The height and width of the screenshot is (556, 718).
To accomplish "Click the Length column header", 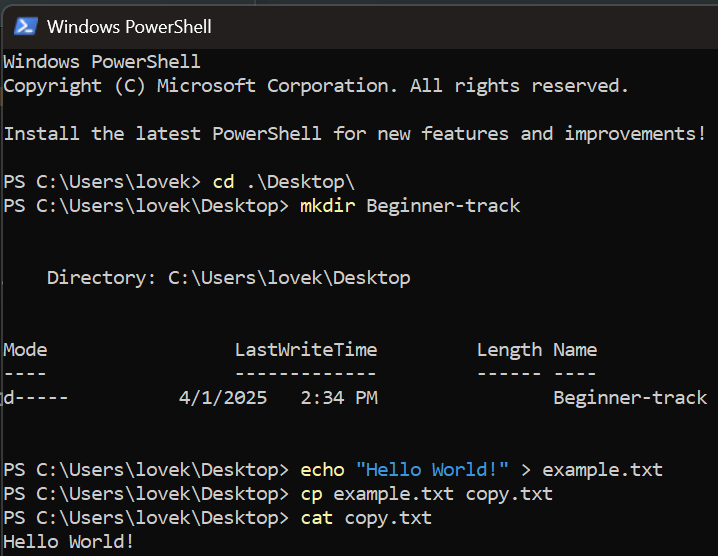I will click(509, 350).
